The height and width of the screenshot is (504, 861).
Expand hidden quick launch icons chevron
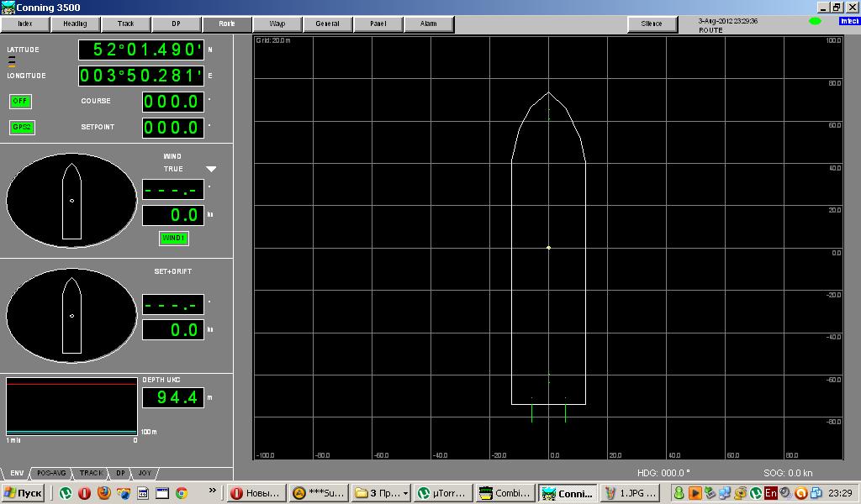[212, 491]
